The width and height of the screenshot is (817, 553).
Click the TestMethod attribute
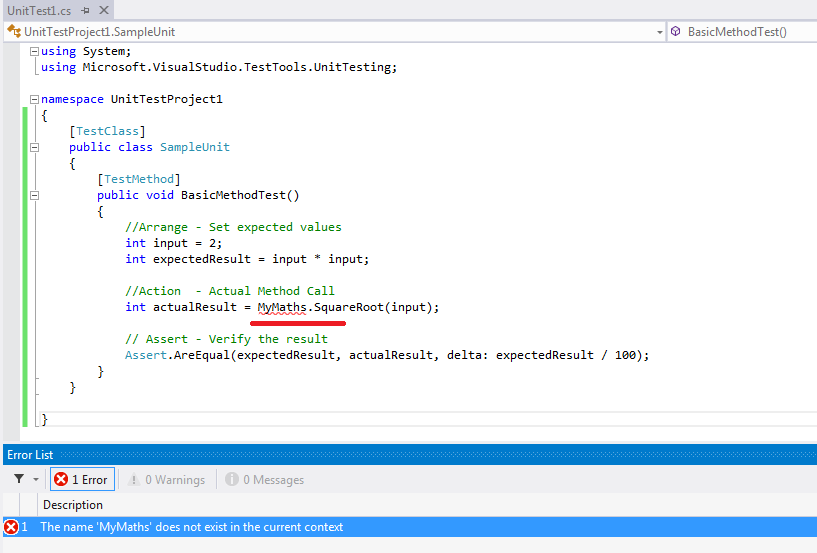139,179
